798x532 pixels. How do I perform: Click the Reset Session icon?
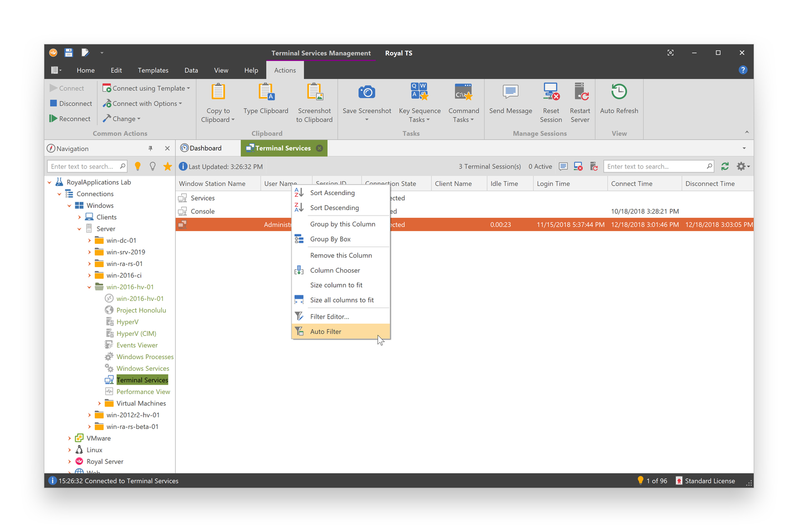[551, 93]
